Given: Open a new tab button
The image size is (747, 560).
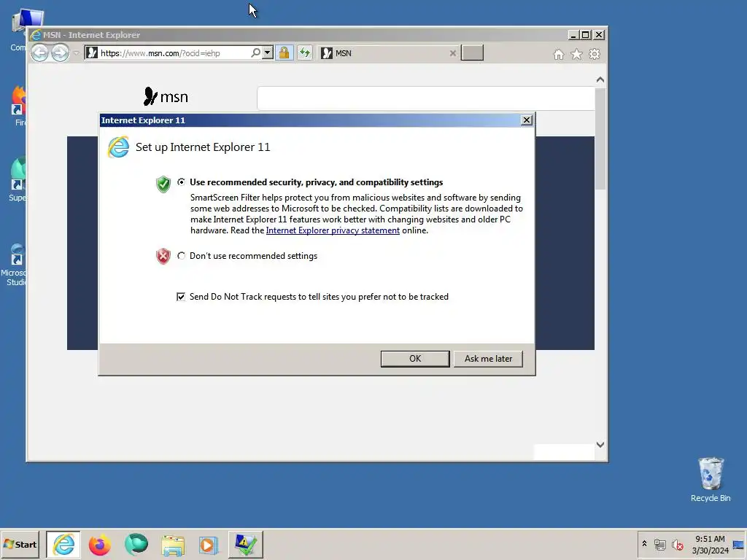Looking at the screenshot, I should pyautogui.click(x=472, y=52).
